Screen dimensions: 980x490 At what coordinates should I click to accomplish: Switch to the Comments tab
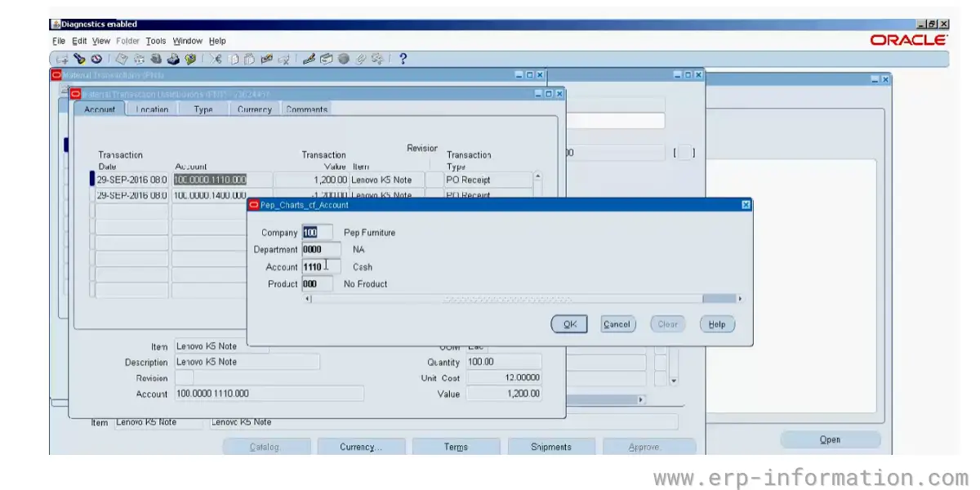(306, 109)
